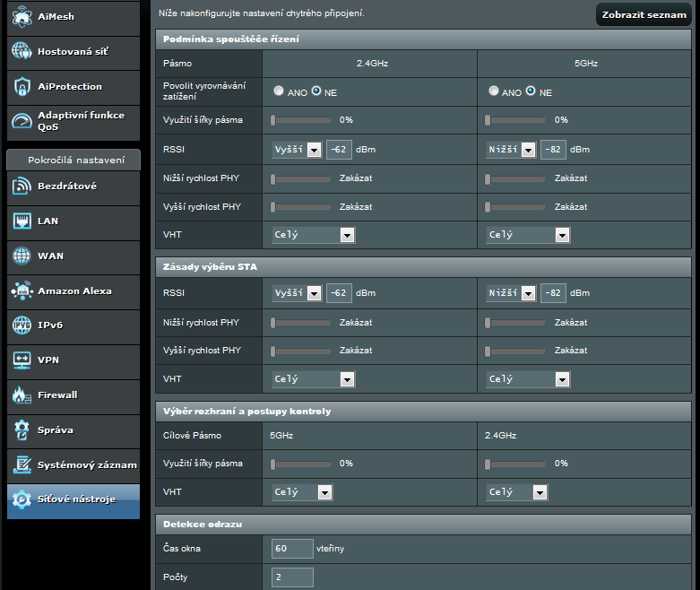Viewport: 700px width, 590px height.
Task: Click the AiMesh sidebar icon
Action: point(22,17)
